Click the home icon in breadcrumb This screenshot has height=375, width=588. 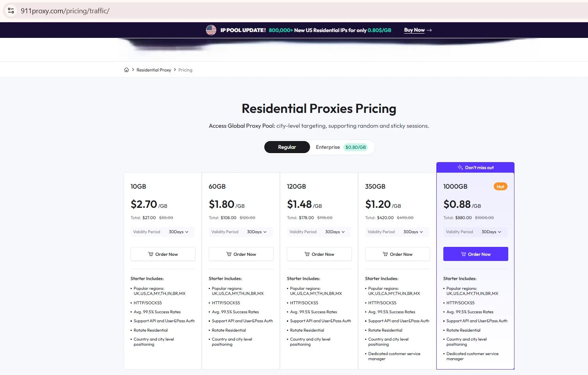click(x=126, y=70)
